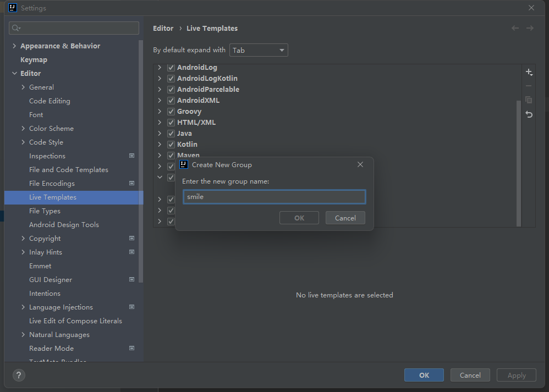
Task: Click the add template plus icon
Action: pyautogui.click(x=529, y=72)
